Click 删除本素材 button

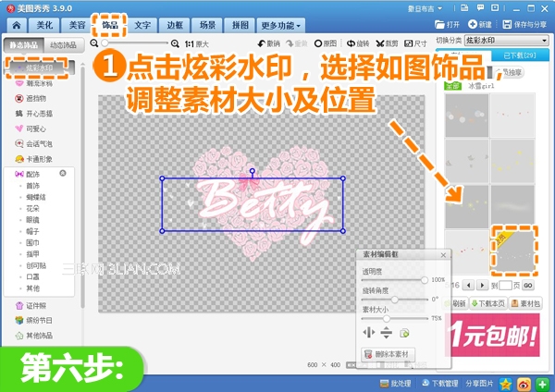pyautogui.click(x=388, y=354)
